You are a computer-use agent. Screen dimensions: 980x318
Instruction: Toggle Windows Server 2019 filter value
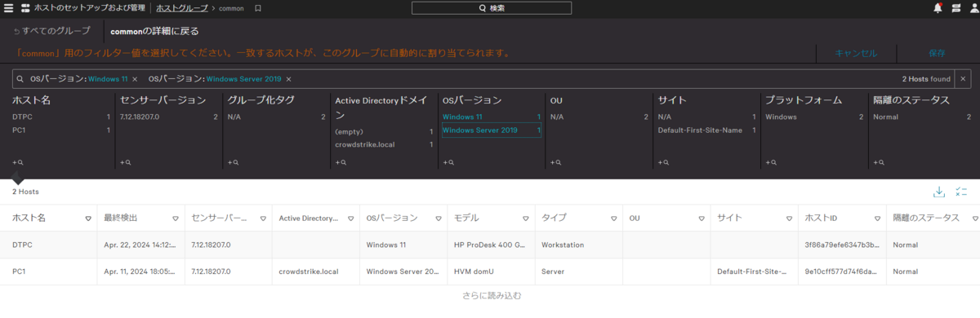point(491,130)
